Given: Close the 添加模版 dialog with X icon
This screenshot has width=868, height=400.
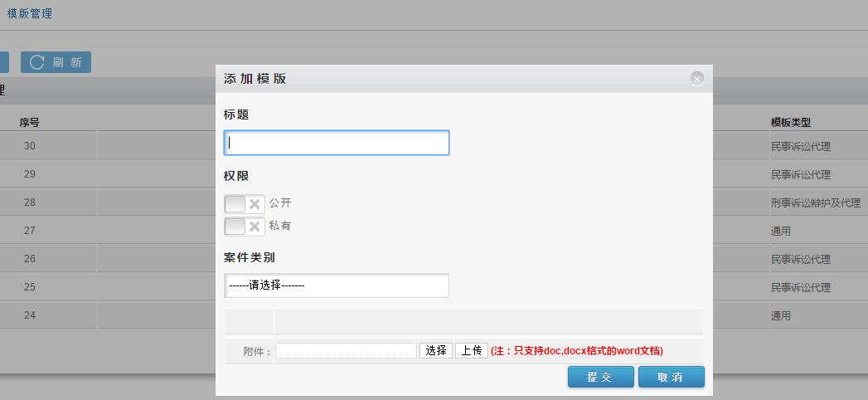Looking at the screenshot, I should 696,79.
